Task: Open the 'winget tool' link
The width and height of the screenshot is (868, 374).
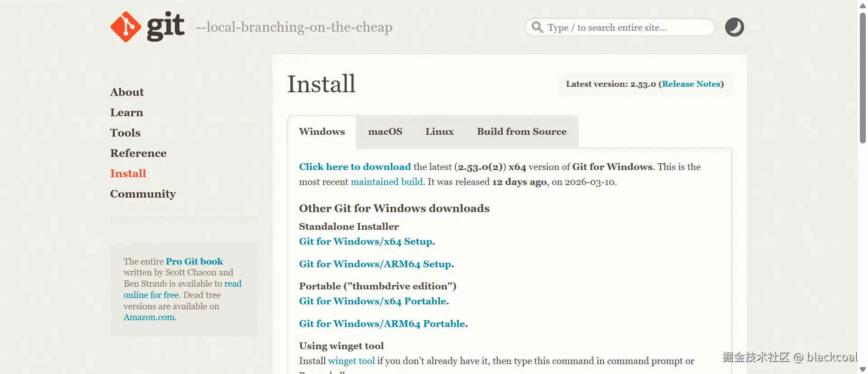Action: (x=351, y=361)
